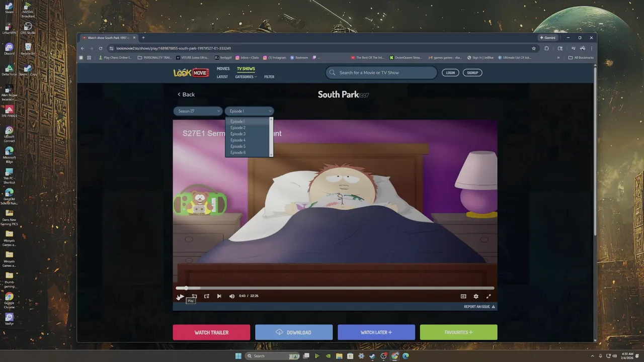The image size is (644, 362).
Task: Click the Watch Later + button
Action: (x=376, y=332)
